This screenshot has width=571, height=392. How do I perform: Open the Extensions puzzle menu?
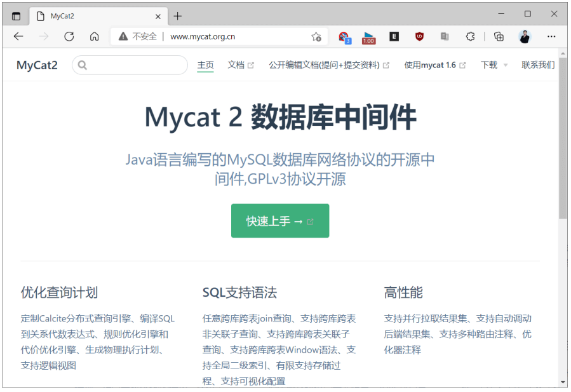[x=470, y=36]
